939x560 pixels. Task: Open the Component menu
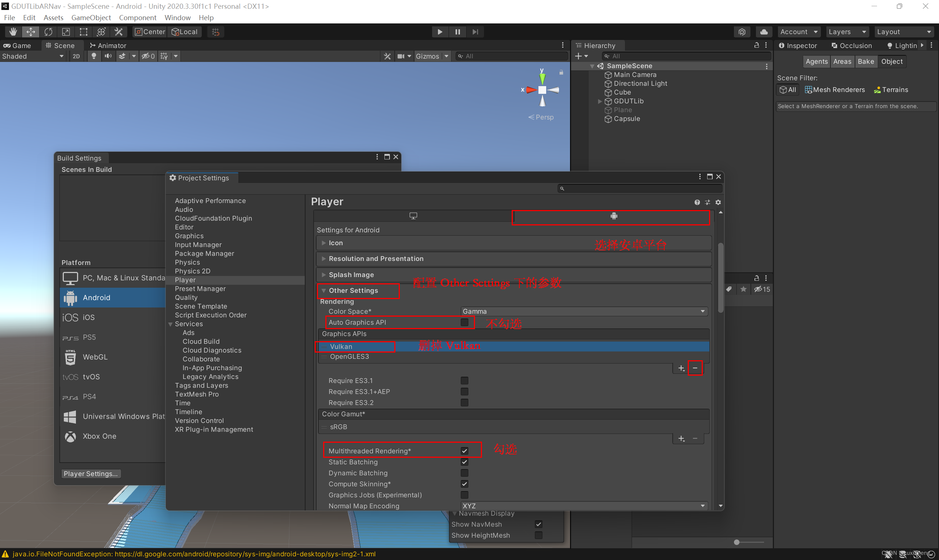pos(138,18)
